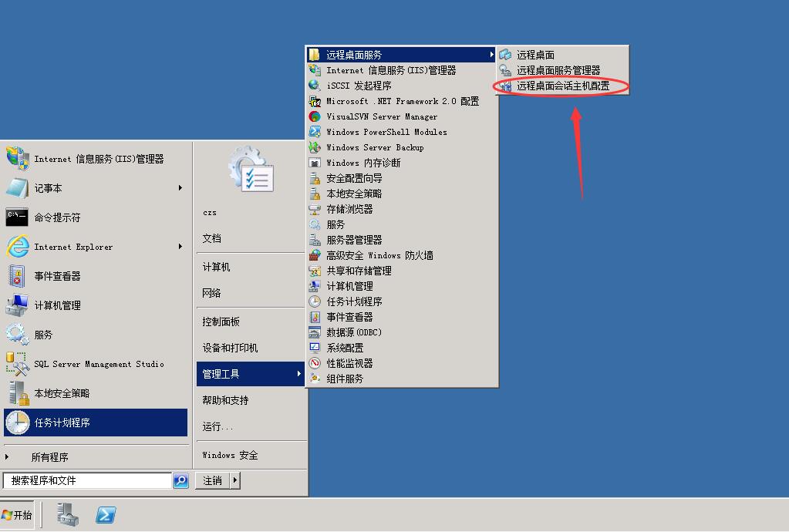Click 服务 in the Administrative Tools submenu

401,224
